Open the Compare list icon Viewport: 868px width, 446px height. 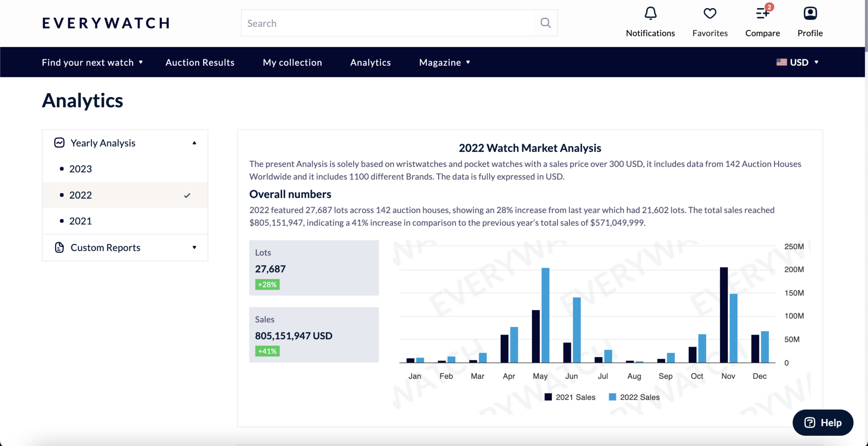762,14
